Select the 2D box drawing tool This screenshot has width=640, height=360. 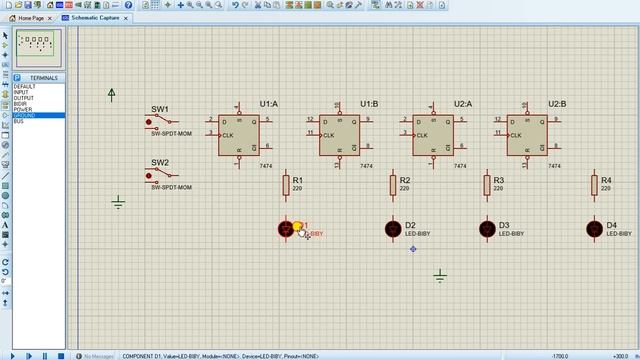coord(5,186)
